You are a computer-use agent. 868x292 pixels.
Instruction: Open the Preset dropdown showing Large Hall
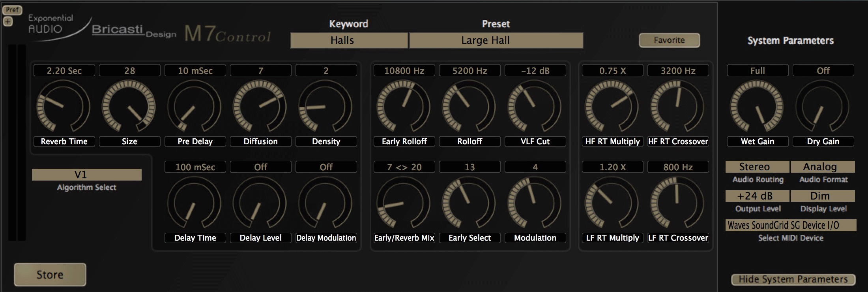496,40
